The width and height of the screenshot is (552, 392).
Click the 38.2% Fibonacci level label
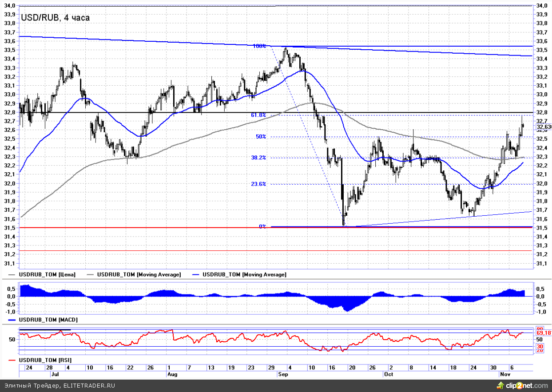[x=258, y=158]
